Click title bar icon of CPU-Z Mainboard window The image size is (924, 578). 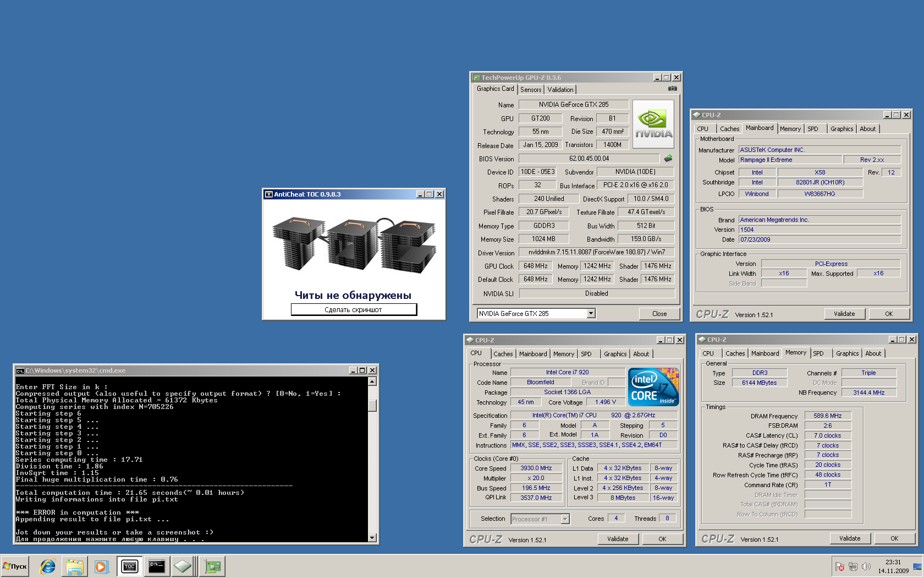(x=696, y=115)
